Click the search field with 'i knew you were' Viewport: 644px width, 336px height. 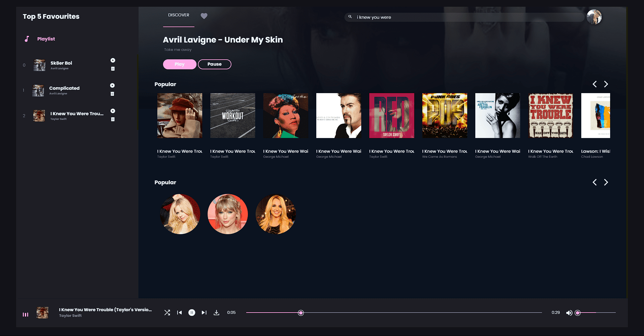coord(465,17)
